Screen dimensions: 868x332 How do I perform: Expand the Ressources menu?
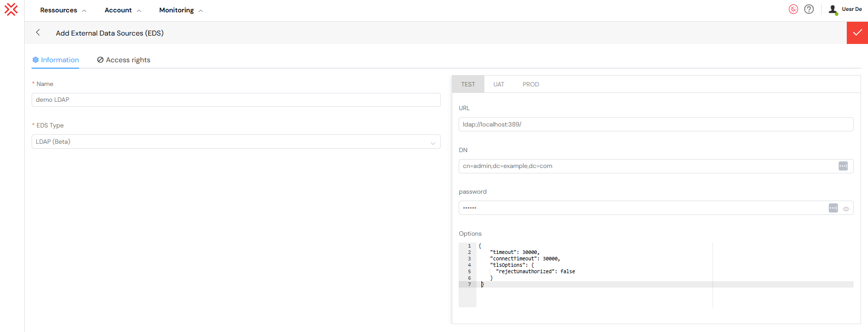[63, 10]
